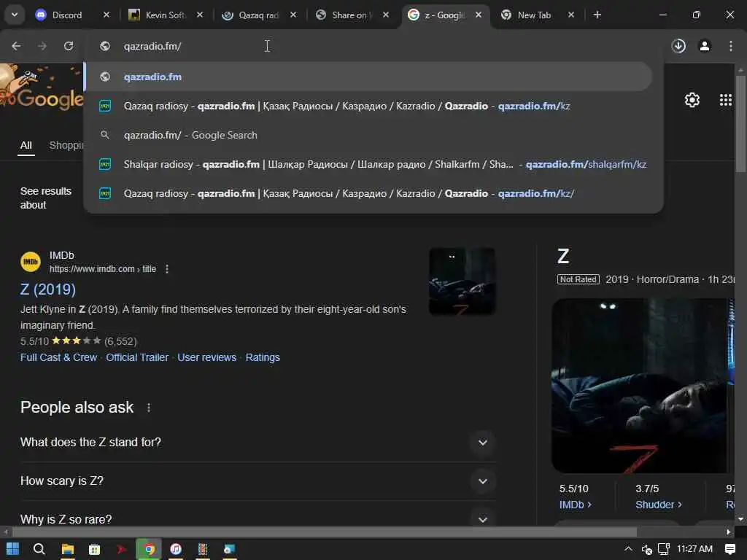Viewport: 747px width, 560px height.
Task: Select the All search filter tab
Action: pos(26,145)
